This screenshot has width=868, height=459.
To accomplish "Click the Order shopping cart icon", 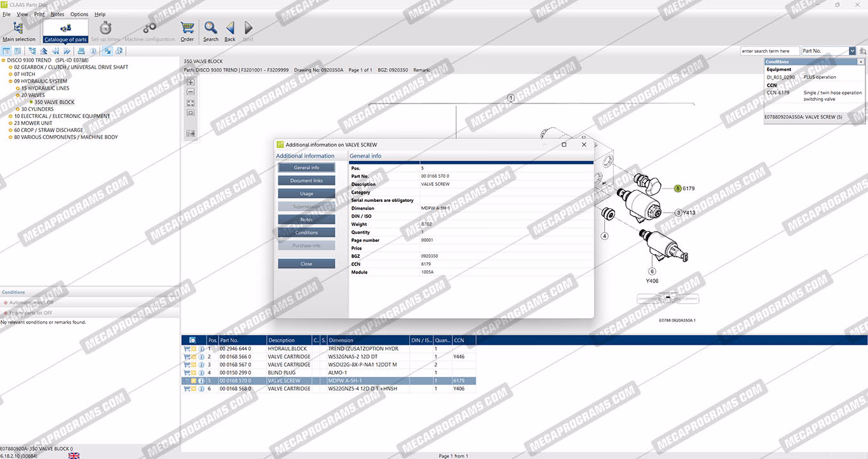I will tap(187, 30).
